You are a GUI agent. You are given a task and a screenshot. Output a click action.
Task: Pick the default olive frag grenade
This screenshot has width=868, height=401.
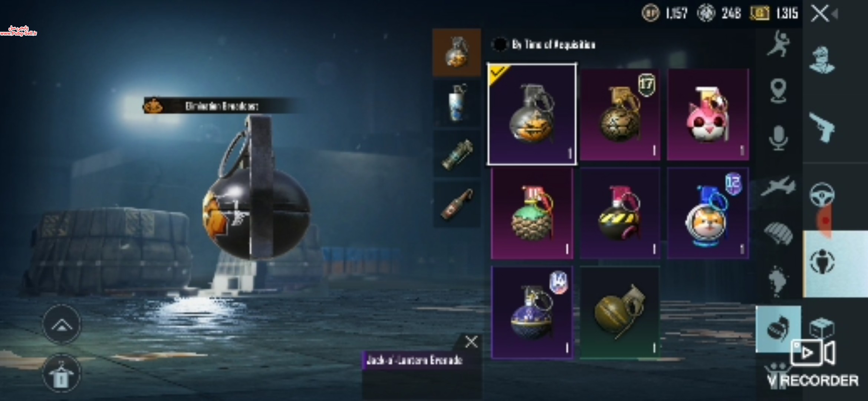point(619,312)
